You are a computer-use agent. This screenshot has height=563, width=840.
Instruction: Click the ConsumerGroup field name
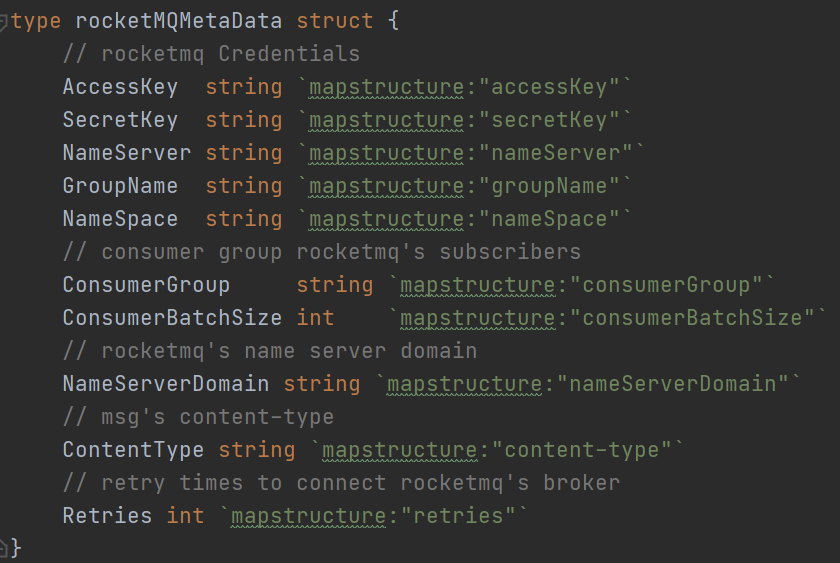pos(146,285)
